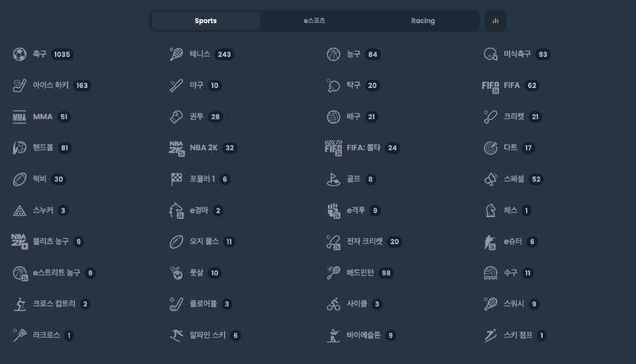
Task: Open the 축구 category with 1035 events
Action: (43, 54)
